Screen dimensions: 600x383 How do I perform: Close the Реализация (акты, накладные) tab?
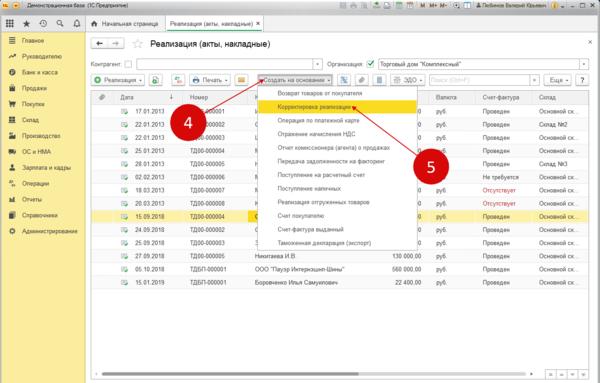(258, 23)
